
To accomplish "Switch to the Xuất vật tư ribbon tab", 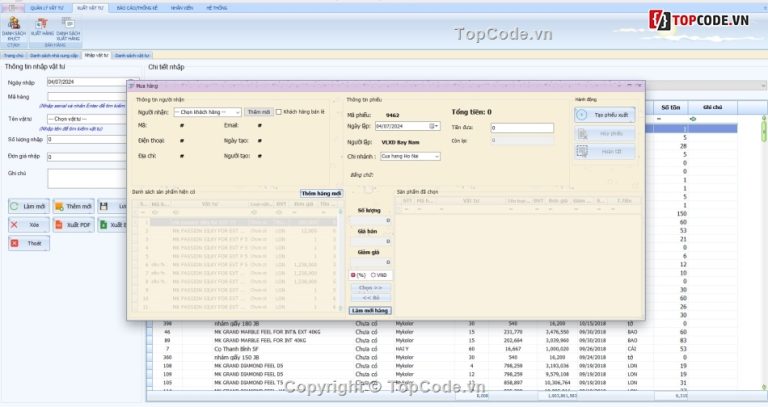I will pyautogui.click(x=91, y=8).
